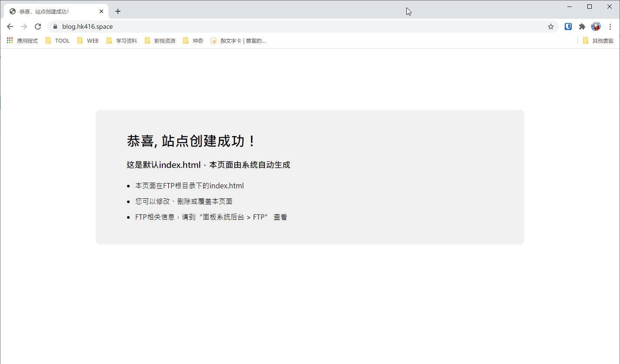
Task: Click the forward navigation arrow
Action: point(24,27)
